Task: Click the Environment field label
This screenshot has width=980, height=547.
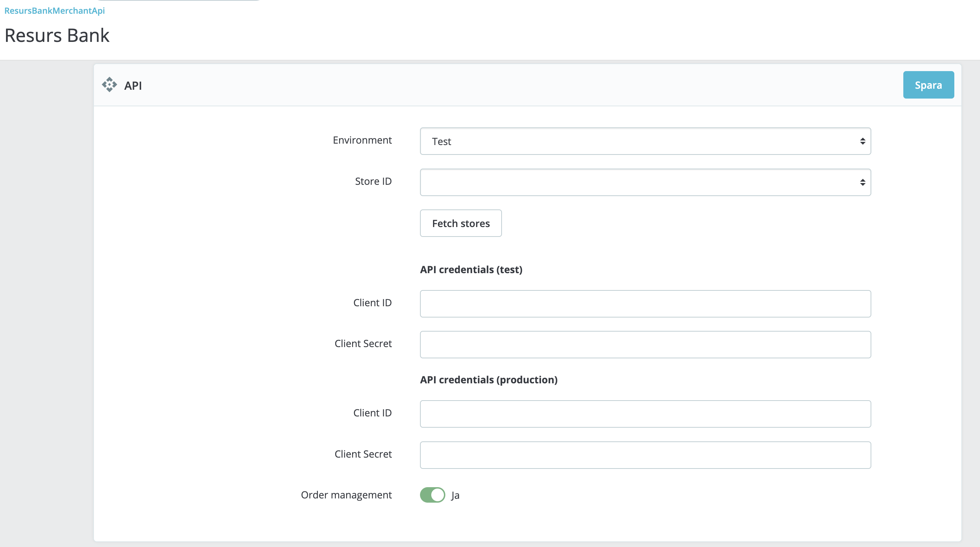Action: [362, 140]
